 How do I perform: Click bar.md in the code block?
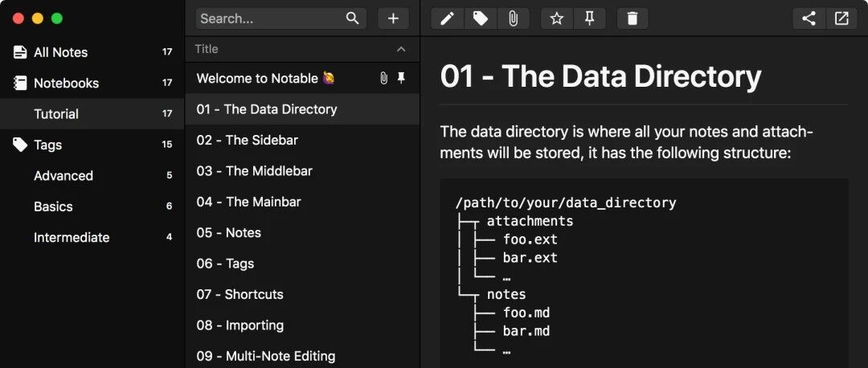coord(526,331)
